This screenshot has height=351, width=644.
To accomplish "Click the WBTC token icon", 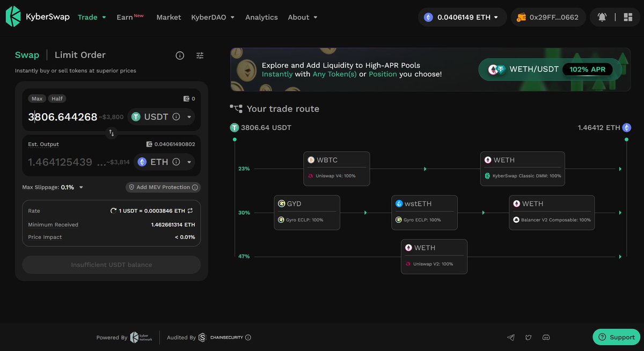I will (311, 160).
